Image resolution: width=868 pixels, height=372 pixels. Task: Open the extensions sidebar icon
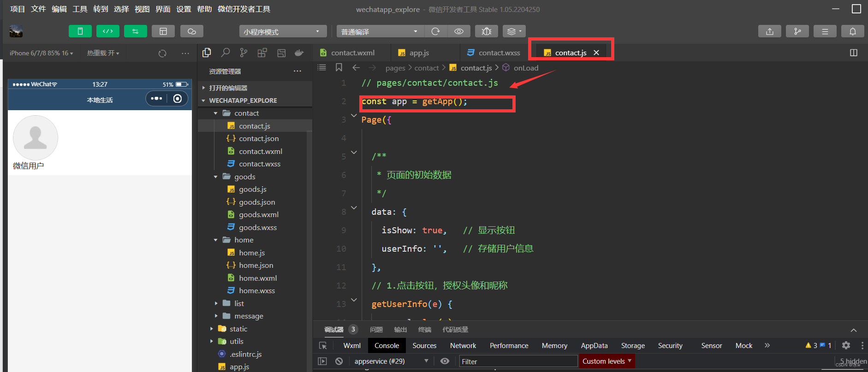coord(262,53)
